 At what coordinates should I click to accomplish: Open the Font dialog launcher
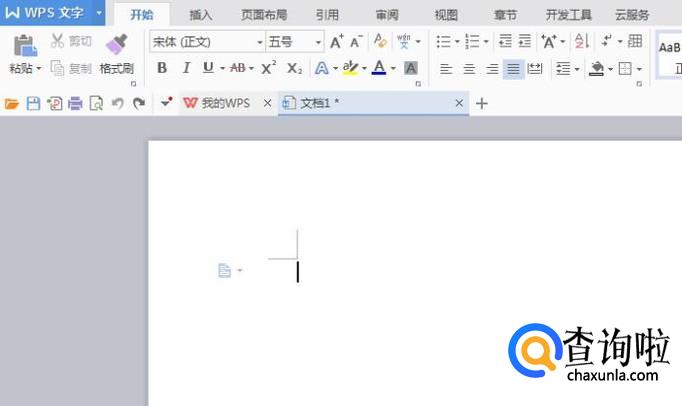tap(418, 84)
